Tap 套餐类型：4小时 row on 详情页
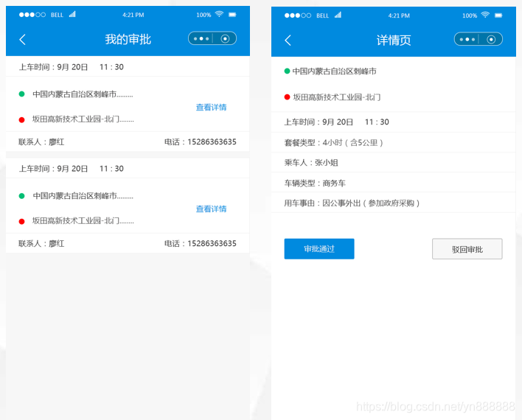 tap(394, 142)
